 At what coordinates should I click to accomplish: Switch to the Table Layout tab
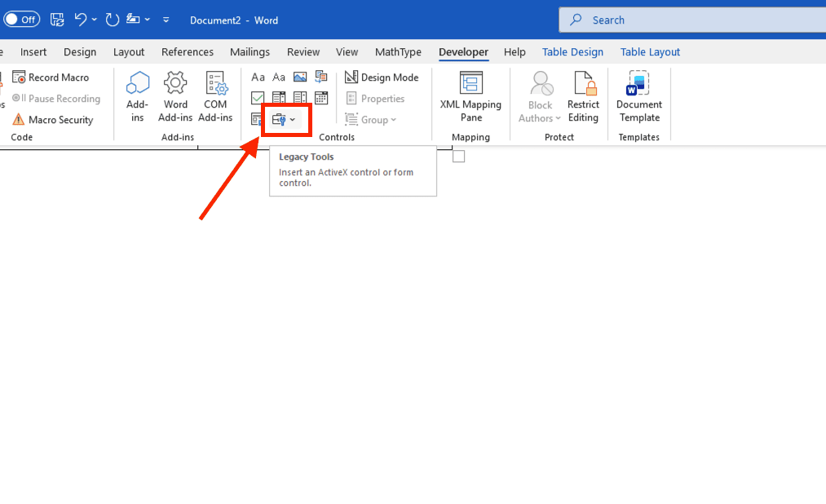point(650,52)
